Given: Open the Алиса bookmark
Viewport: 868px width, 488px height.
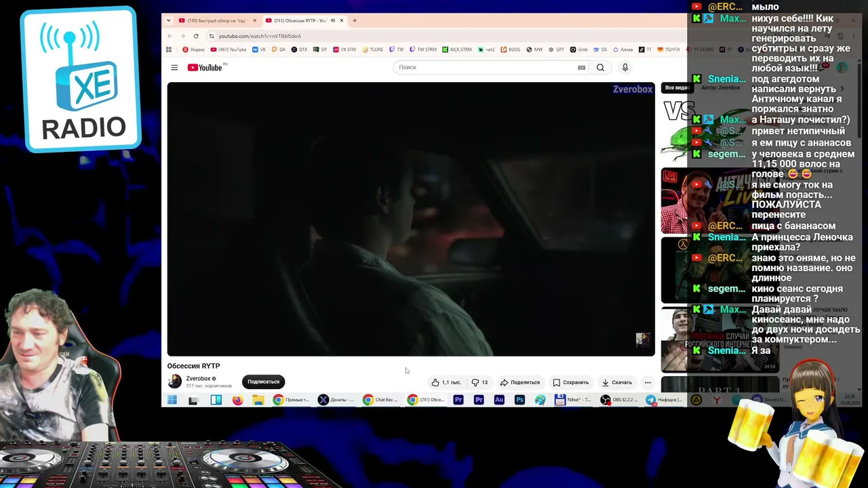Looking at the screenshot, I should click(x=623, y=49).
